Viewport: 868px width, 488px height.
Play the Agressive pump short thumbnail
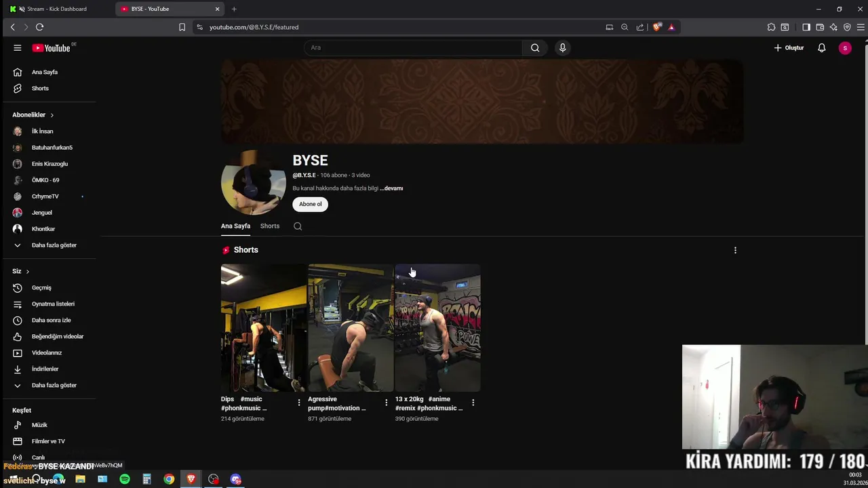[x=351, y=328]
